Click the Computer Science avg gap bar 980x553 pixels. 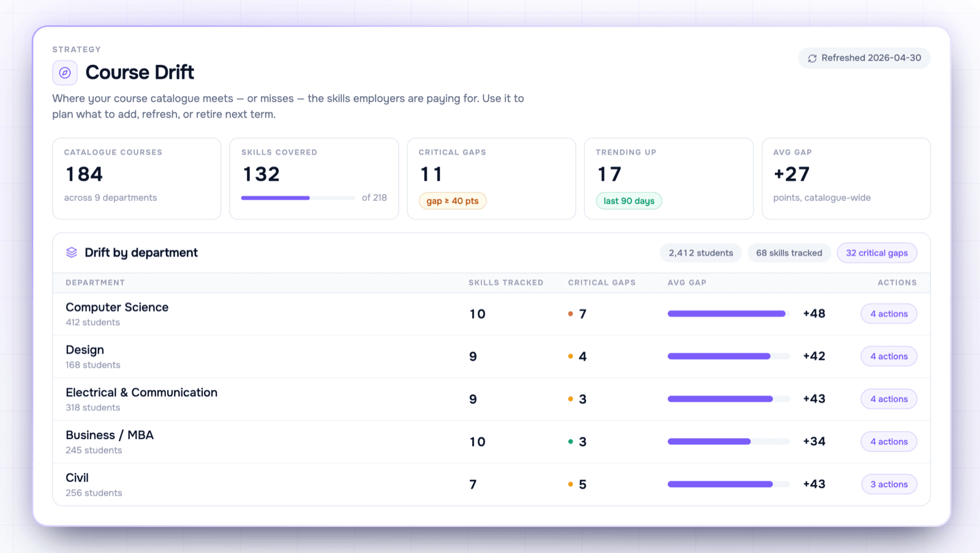pyautogui.click(x=729, y=314)
